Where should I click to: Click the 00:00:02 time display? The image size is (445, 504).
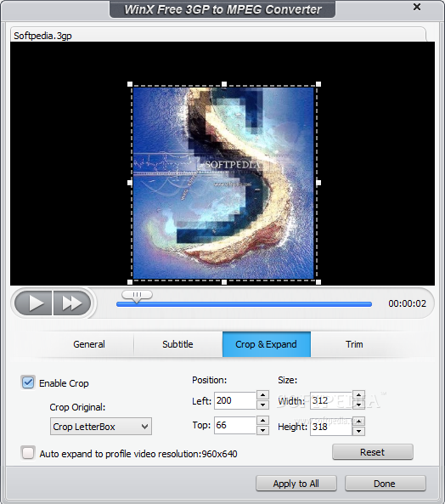tap(407, 303)
